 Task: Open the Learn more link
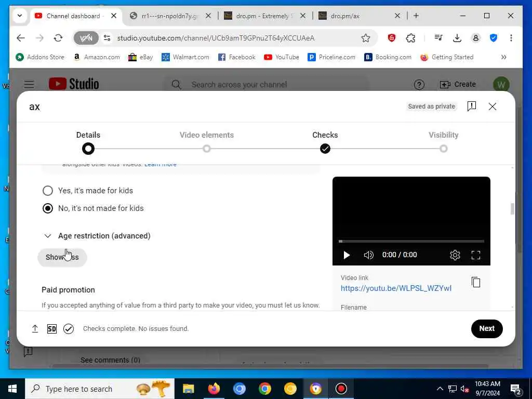click(160, 165)
